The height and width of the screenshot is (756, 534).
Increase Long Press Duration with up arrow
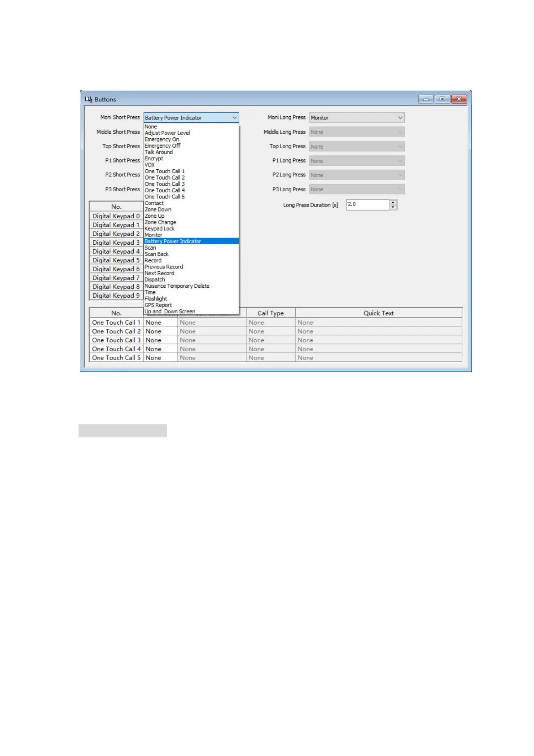393,202
